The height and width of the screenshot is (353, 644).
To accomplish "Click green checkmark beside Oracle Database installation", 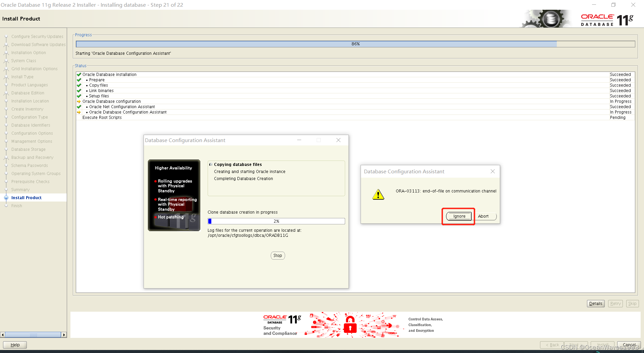I will click(x=79, y=75).
